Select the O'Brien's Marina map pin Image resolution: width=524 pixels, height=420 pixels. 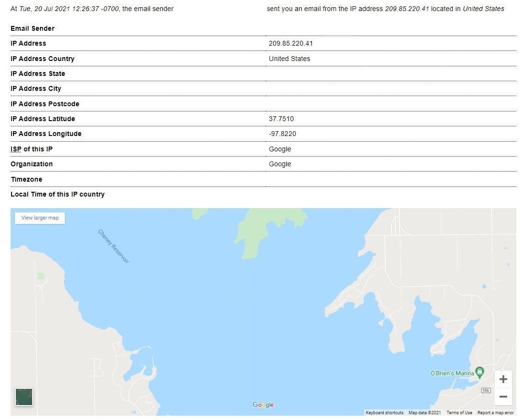(480, 372)
